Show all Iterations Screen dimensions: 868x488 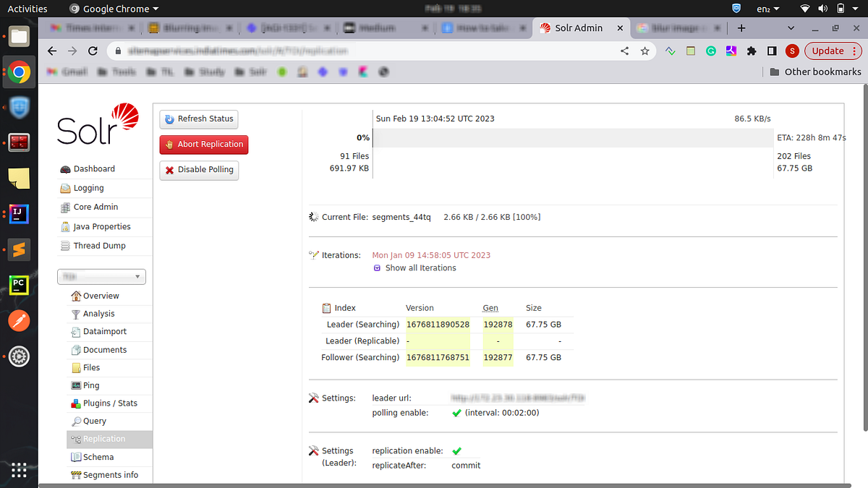(420, 267)
